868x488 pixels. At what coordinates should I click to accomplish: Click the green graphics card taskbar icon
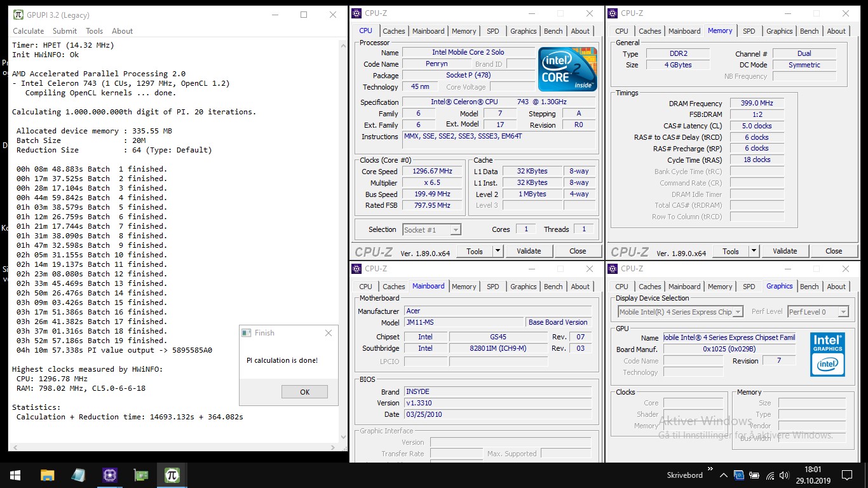(140, 475)
